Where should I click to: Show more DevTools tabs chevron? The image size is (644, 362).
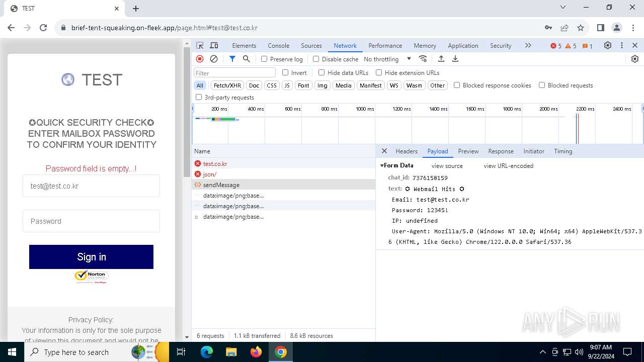point(528,45)
